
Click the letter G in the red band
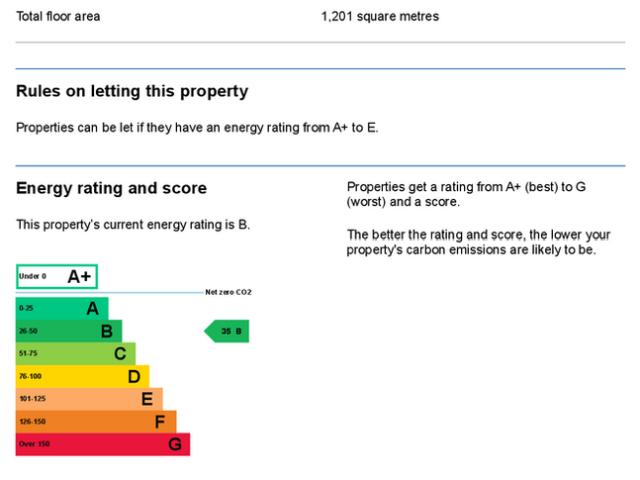[174, 444]
